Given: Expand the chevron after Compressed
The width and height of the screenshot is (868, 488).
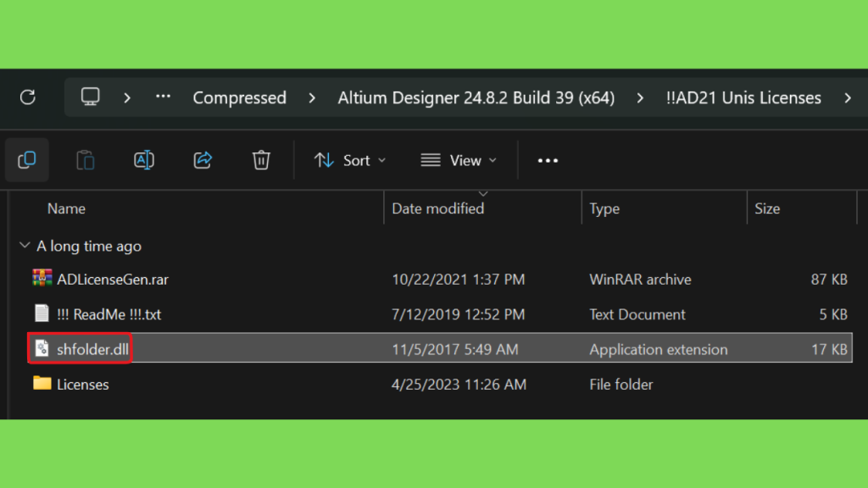Looking at the screenshot, I should 312,98.
